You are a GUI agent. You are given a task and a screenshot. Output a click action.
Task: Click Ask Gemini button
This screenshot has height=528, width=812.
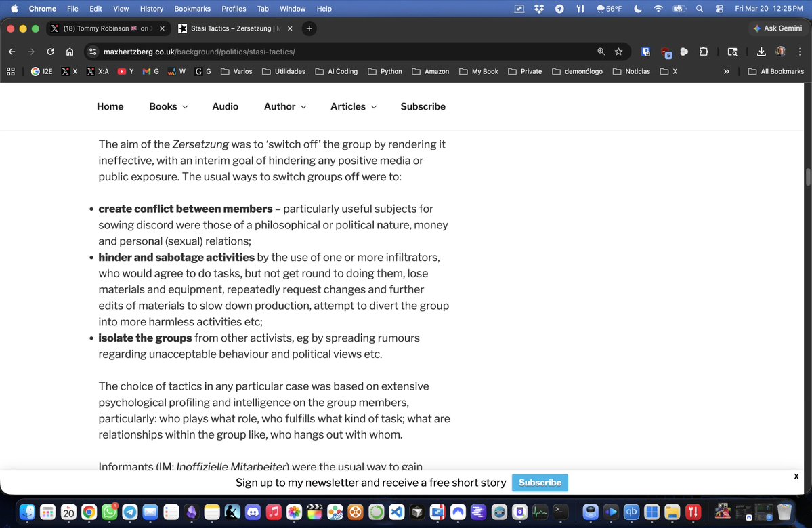777,28
